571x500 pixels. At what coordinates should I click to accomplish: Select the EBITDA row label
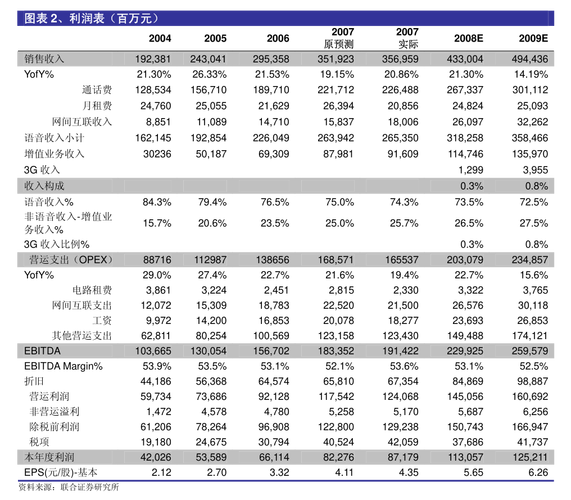(x=42, y=351)
